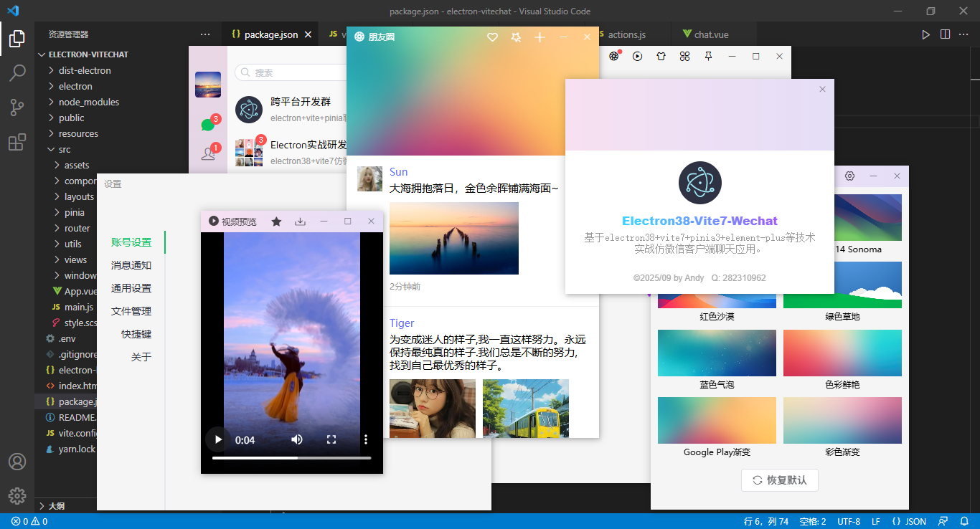Screen dimensions: 980x529
Task: Click UTF-8 in the VS Code status bar
Action: (849, 521)
